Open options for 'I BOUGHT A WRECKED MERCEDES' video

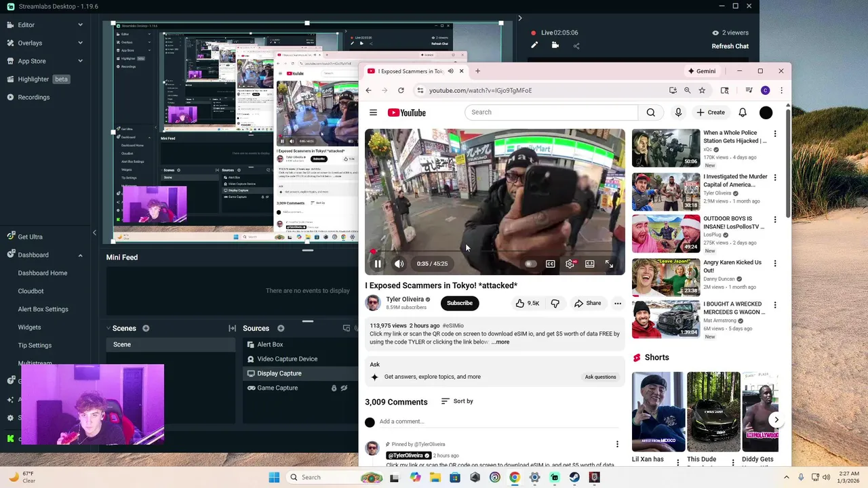coord(775,306)
